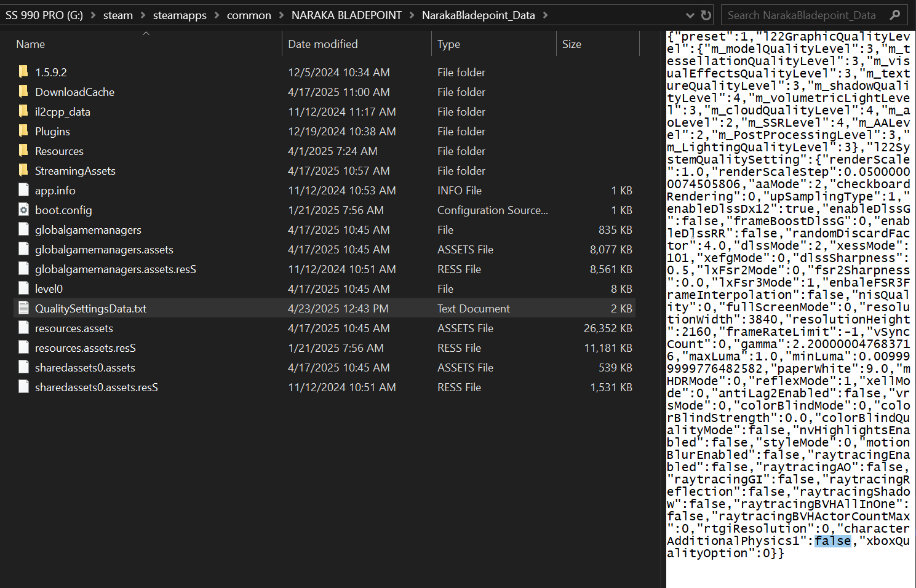Select the DownloadCache folder name
This screenshot has width=916, height=588.
[74, 92]
